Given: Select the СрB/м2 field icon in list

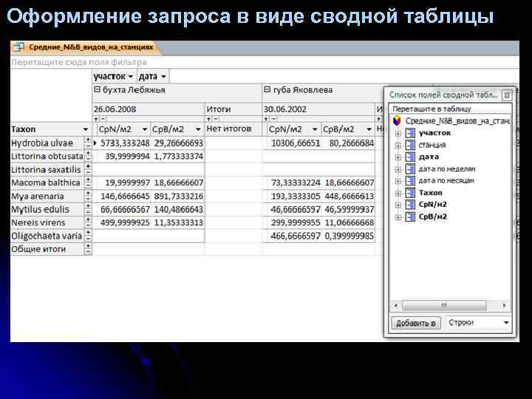Looking at the screenshot, I should pyautogui.click(x=410, y=216).
